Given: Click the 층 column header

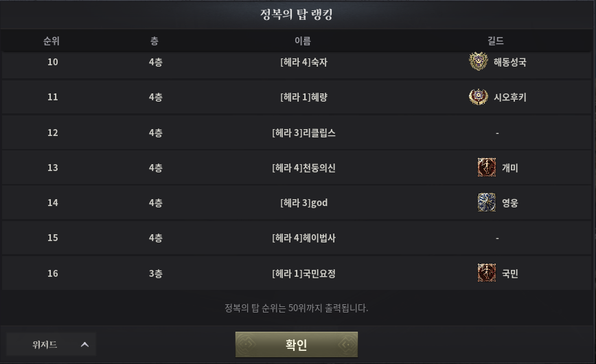Looking at the screenshot, I should click(x=154, y=41).
